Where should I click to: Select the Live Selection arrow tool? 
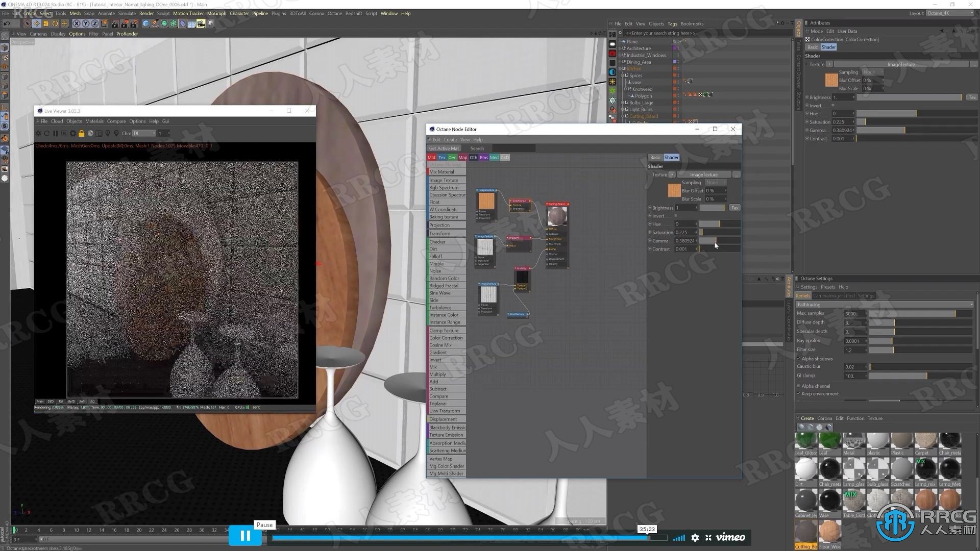pos(27,23)
